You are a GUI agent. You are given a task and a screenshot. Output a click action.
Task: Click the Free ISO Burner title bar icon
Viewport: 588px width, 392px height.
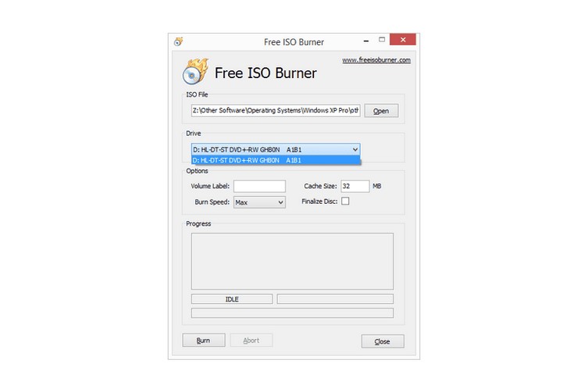point(179,41)
